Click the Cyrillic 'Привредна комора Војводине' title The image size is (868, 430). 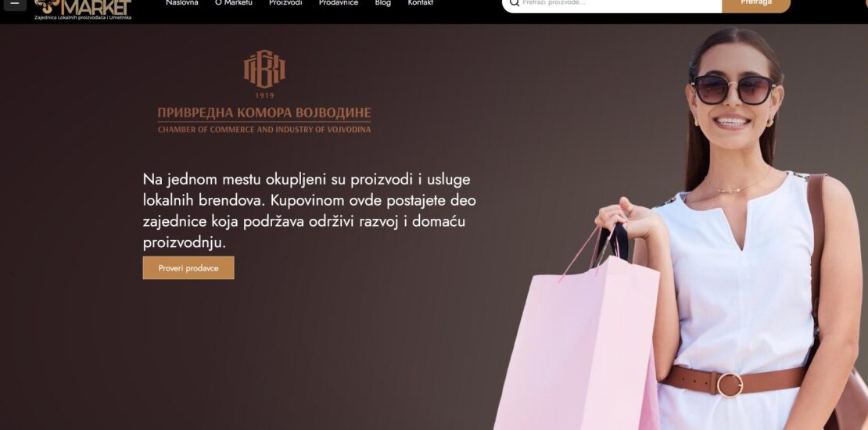(264, 113)
